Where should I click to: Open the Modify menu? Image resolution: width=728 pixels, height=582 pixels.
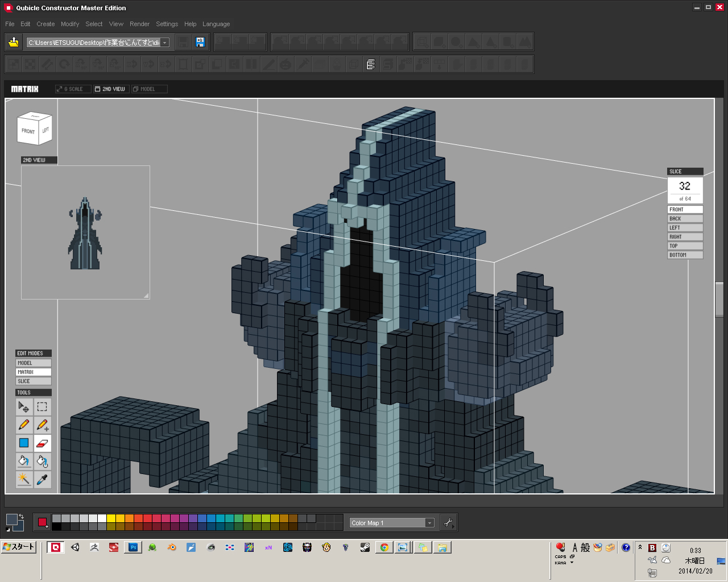70,24
